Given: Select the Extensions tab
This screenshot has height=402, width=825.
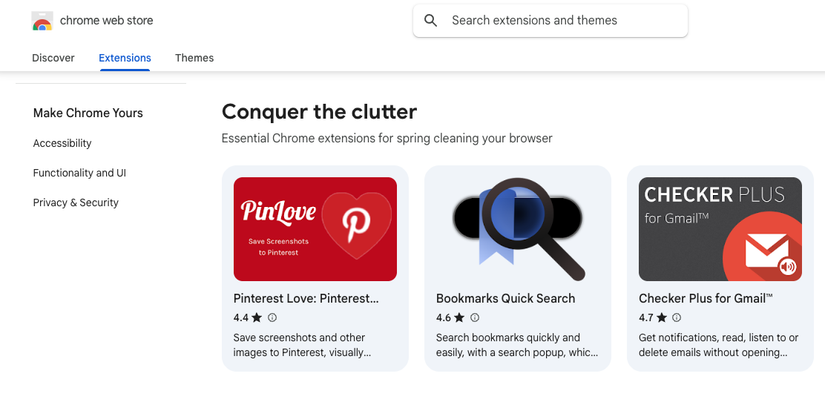Looking at the screenshot, I should 125,58.
